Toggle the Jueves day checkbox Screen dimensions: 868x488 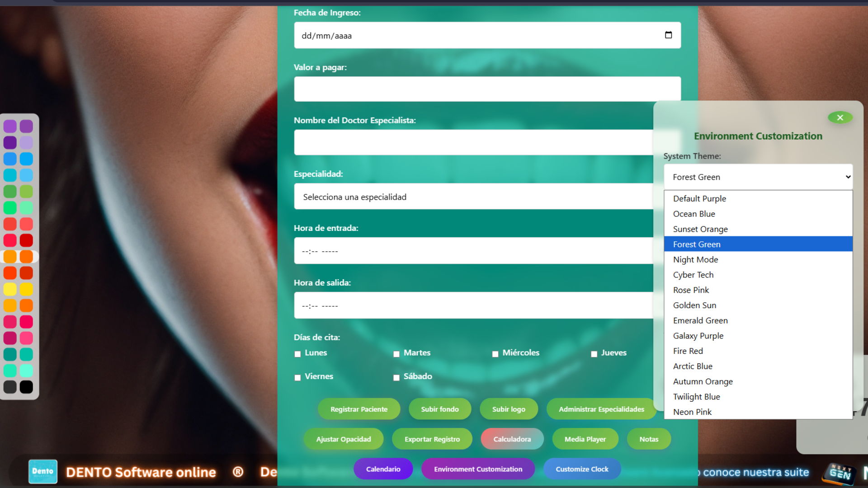click(594, 354)
